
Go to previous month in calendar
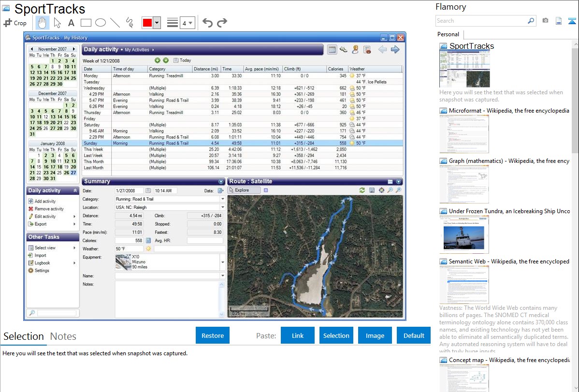click(32, 49)
